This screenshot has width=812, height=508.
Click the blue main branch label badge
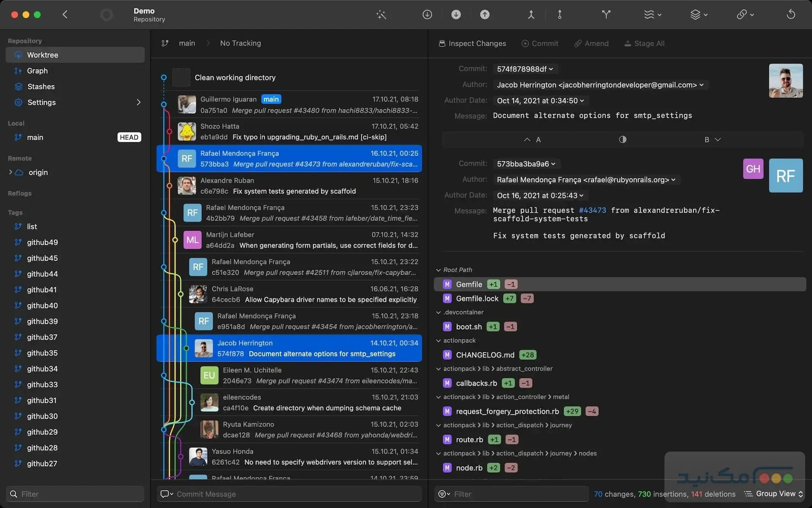(271, 99)
